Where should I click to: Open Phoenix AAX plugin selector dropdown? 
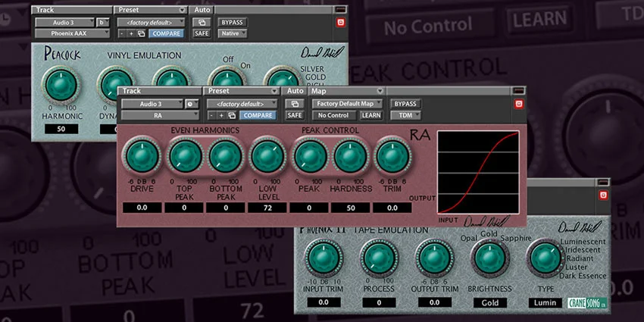tap(72, 33)
